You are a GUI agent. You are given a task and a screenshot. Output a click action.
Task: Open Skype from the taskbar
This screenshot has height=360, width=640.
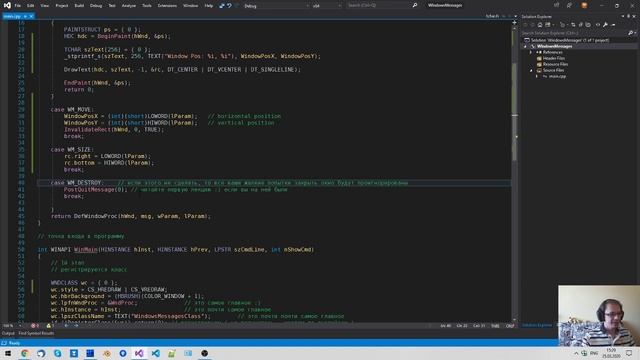[x=57, y=353]
